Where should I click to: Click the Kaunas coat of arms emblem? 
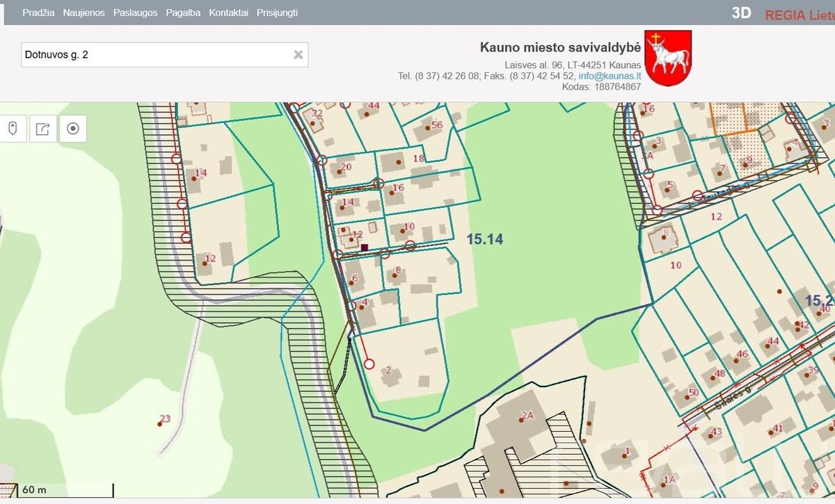(668, 58)
